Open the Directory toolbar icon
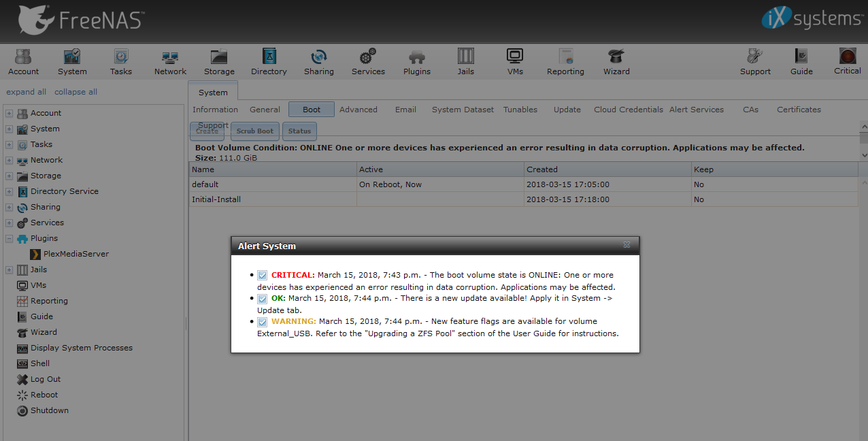The width and height of the screenshot is (868, 441). pos(269,61)
